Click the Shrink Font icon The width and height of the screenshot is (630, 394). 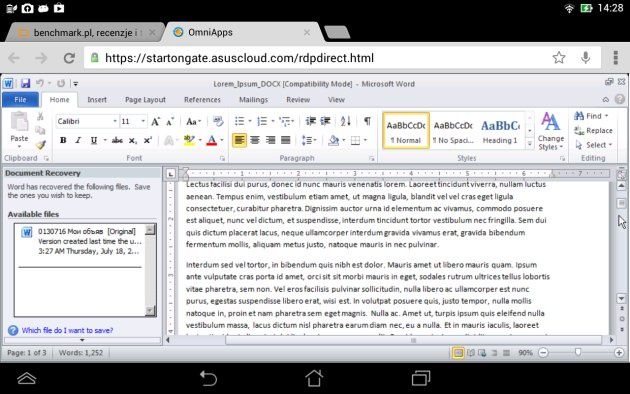[x=170, y=121]
